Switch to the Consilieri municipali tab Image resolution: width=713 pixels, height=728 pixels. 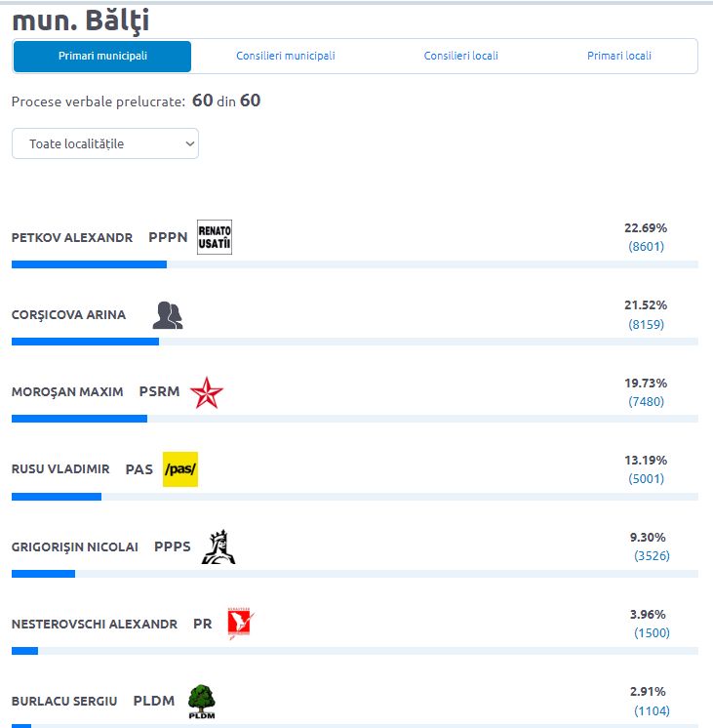(x=286, y=57)
